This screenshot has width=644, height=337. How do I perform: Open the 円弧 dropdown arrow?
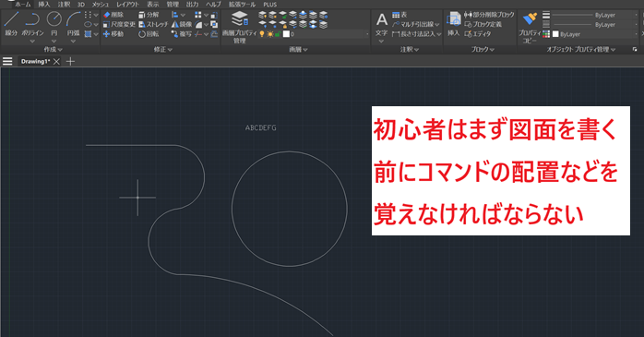point(74,42)
